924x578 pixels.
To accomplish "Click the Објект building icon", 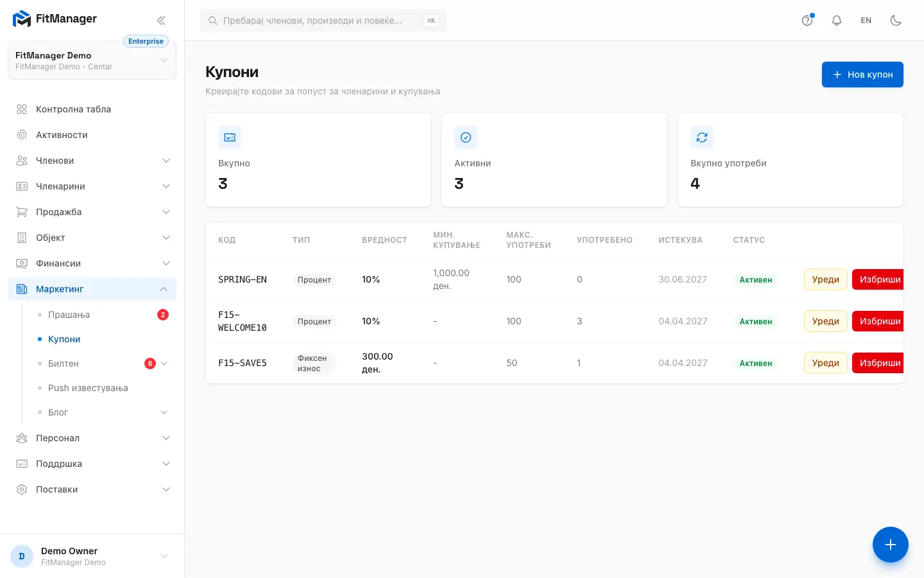I will 22,238.
